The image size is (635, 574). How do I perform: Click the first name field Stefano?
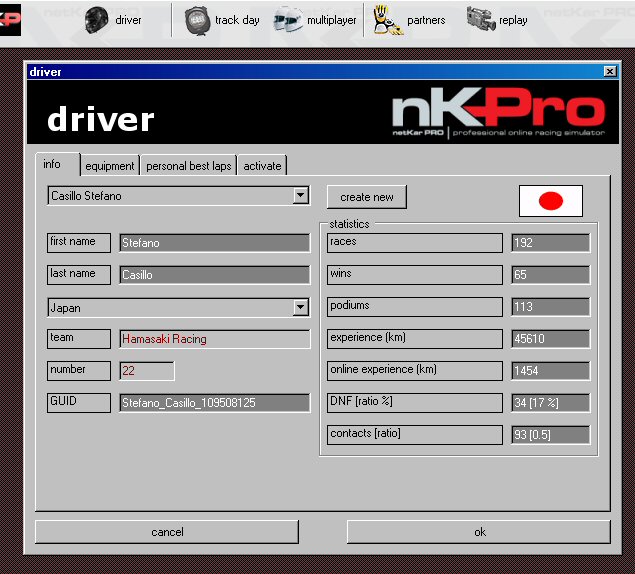click(x=215, y=243)
